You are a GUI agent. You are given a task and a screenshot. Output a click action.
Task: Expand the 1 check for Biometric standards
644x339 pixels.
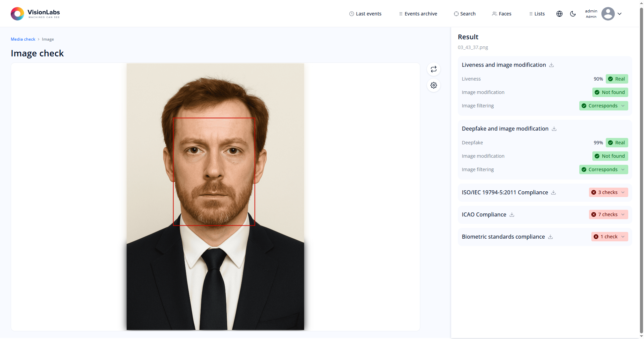624,237
